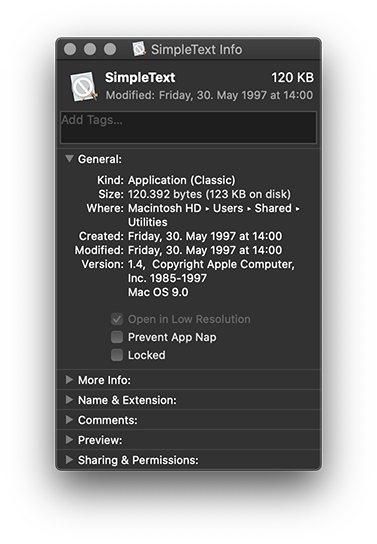
Task: Click the Add Tags field
Action: pos(188,127)
